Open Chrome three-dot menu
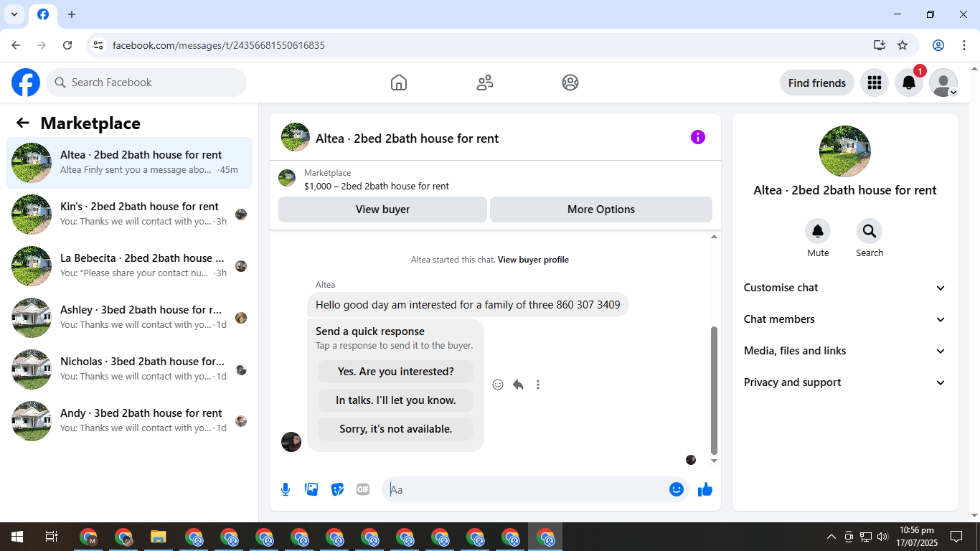This screenshot has height=551, width=980. 964,45
